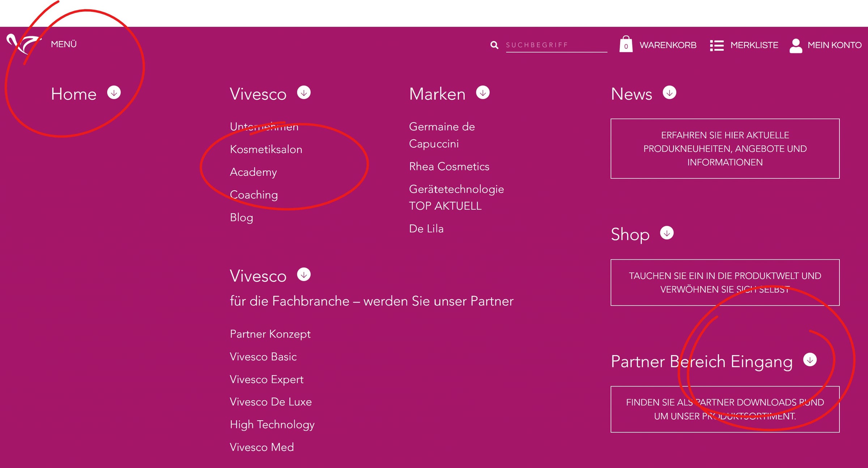Expand the News arrow circle
The height and width of the screenshot is (468, 868).
(669, 93)
